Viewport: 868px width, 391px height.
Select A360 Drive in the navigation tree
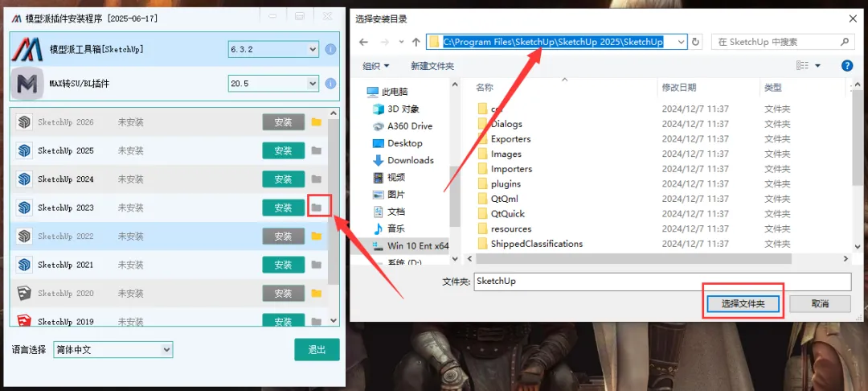tap(403, 126)
